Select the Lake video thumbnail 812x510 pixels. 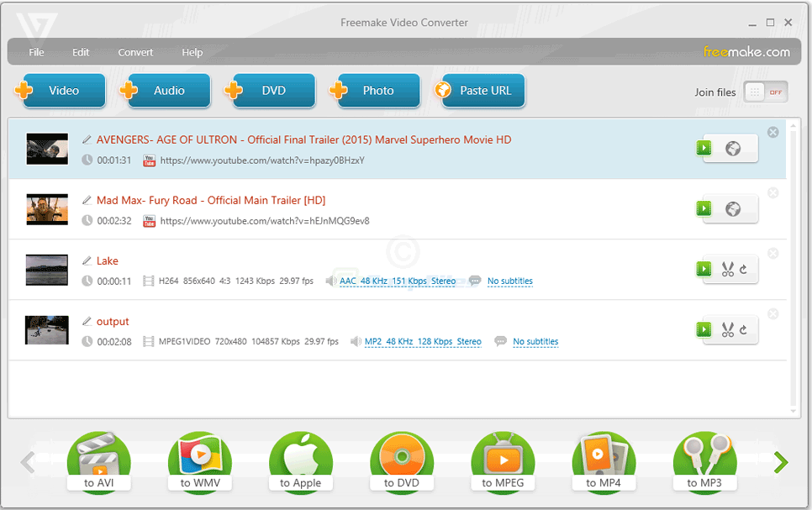(47, 270)
